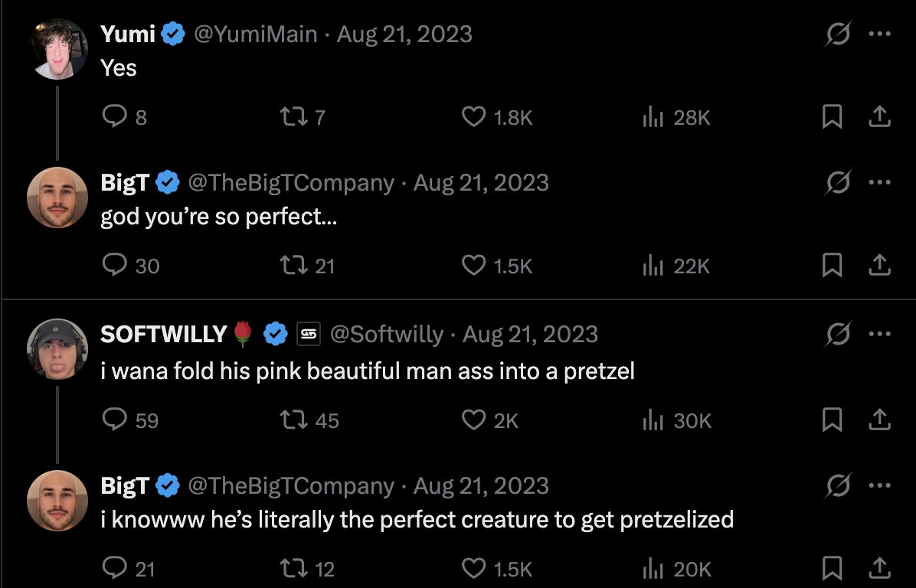
Task: Open the @YumiMain profile handle
Action: click(x=257, y=34)
